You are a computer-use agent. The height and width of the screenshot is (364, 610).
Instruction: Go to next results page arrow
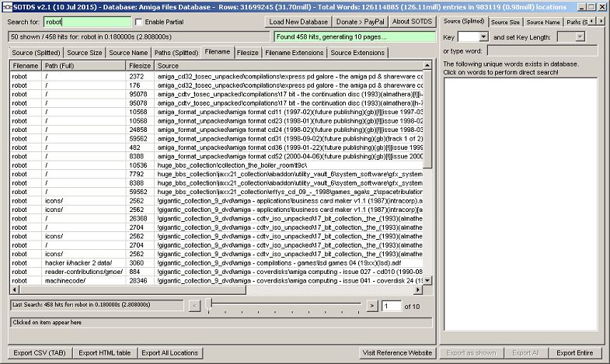click(372, 306)
